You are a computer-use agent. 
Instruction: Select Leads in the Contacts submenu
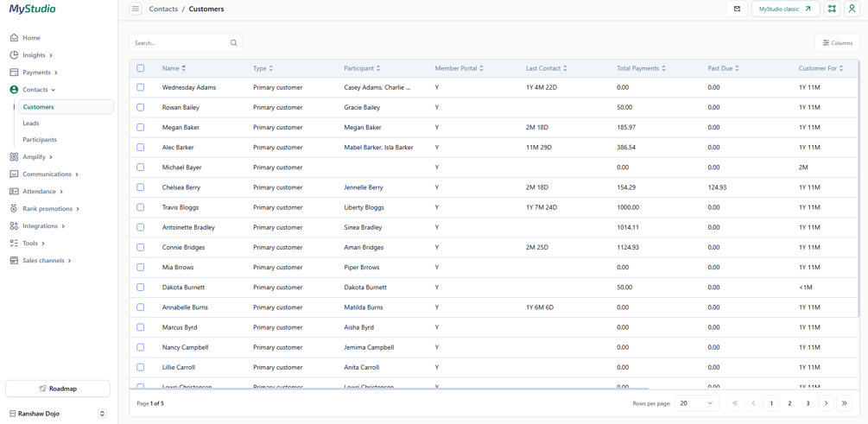31,123
